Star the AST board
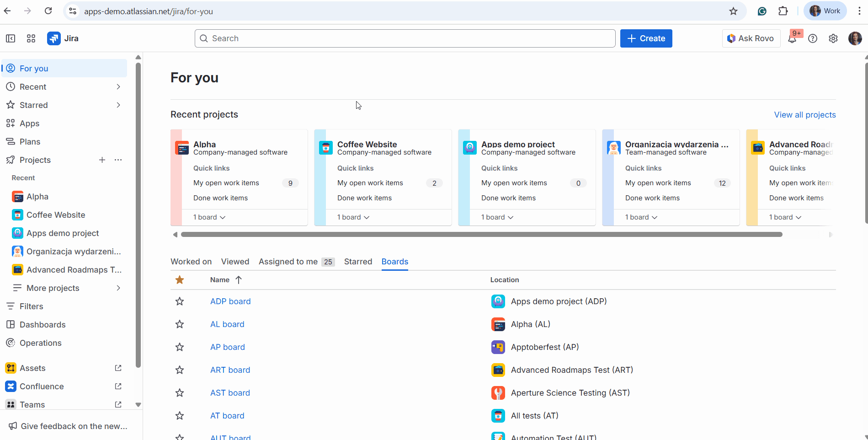 tap(180, 393)
